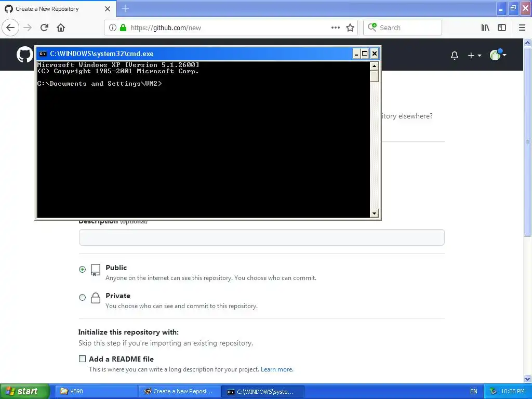The width and height of the screenshot is (532, 399).
Task: Click the green secure padlock icon
Action: [x=123, y=28]
